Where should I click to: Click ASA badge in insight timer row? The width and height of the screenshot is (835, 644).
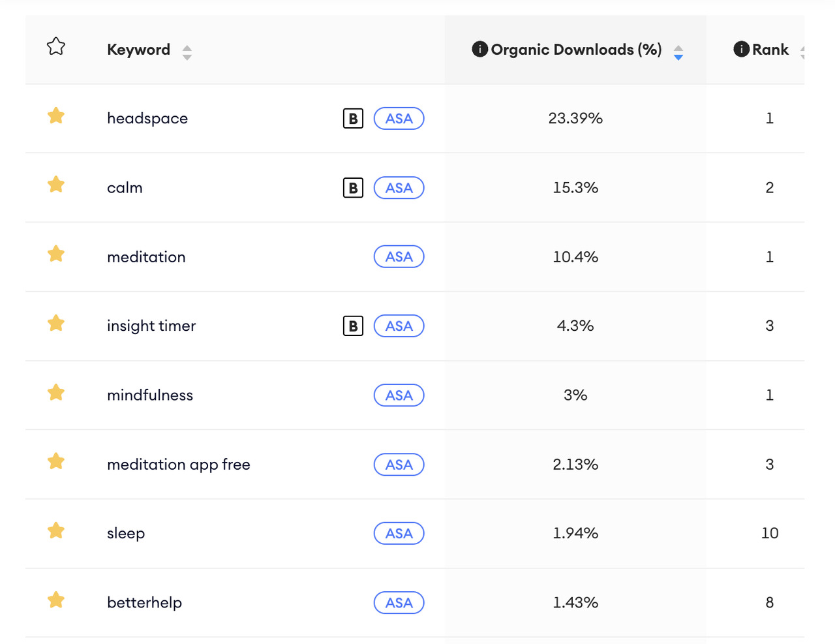pos(399,326)
